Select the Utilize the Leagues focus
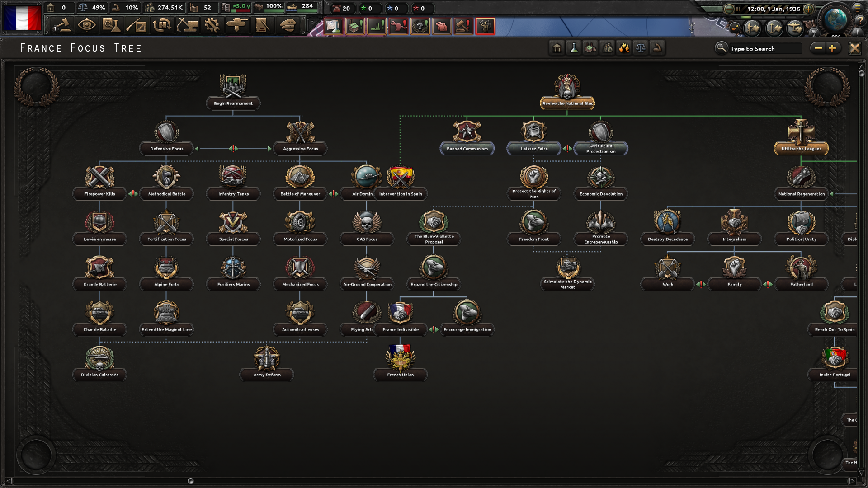The width and height of the screenshot is (868, 488). [x=801, y=137]
